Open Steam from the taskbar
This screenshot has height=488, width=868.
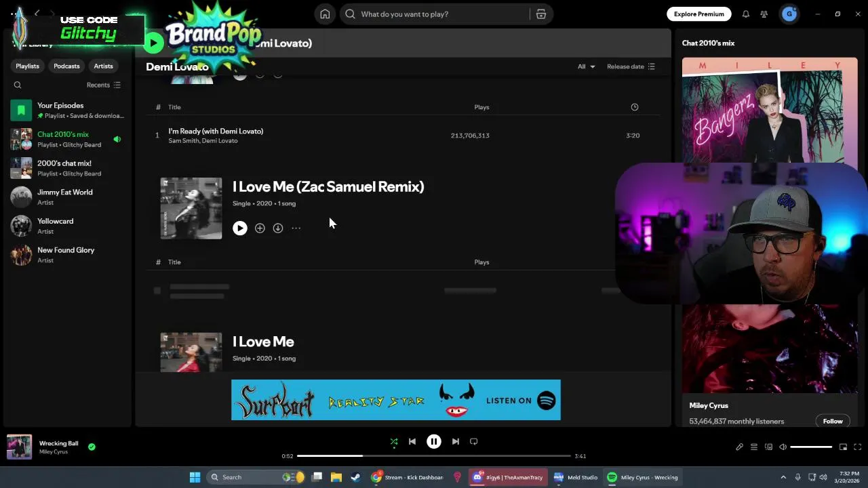[355, 477]
